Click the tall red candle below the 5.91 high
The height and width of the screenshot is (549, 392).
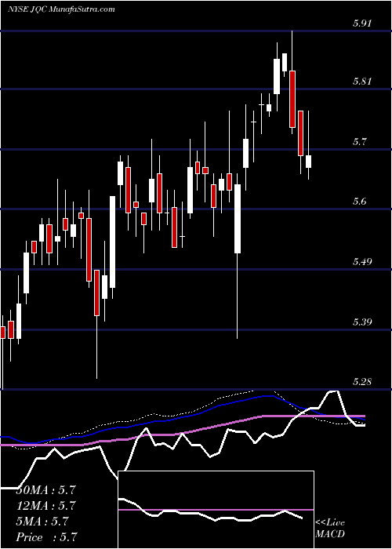tap(292, 99)
